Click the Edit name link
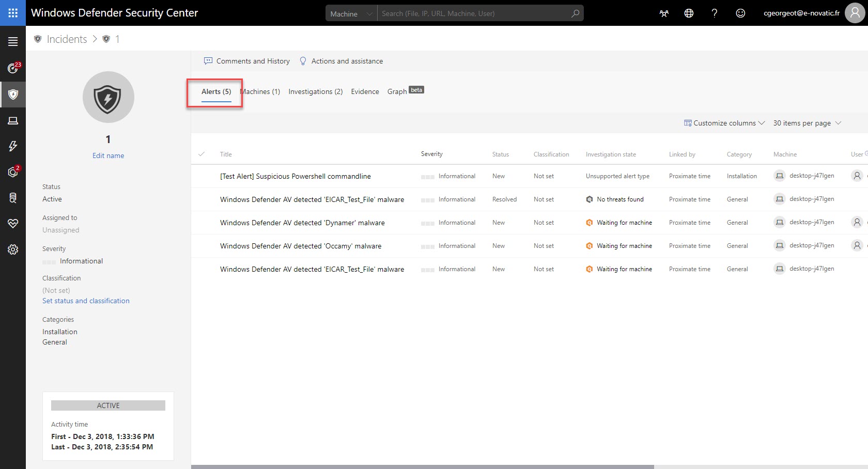Image resolution: width=868 pixels, height=469 pixels. click(108, 155)
